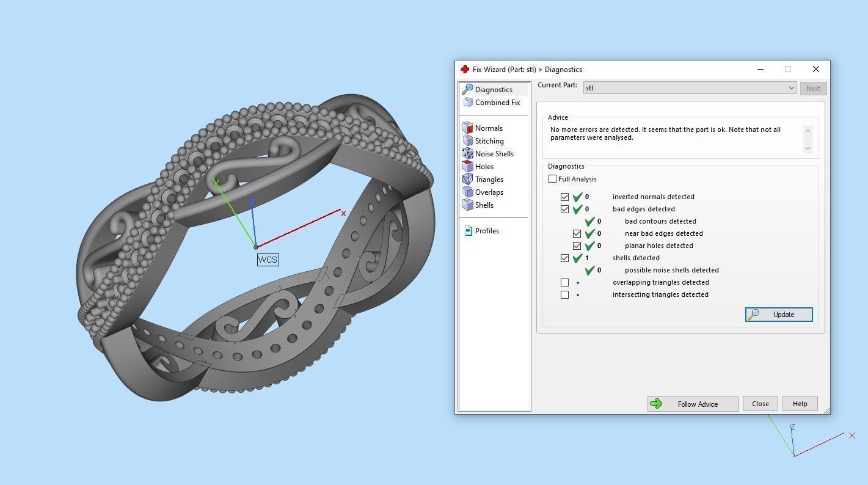Click the green check beside possible noise shells
868x485 pixels.
coord(589,270)
